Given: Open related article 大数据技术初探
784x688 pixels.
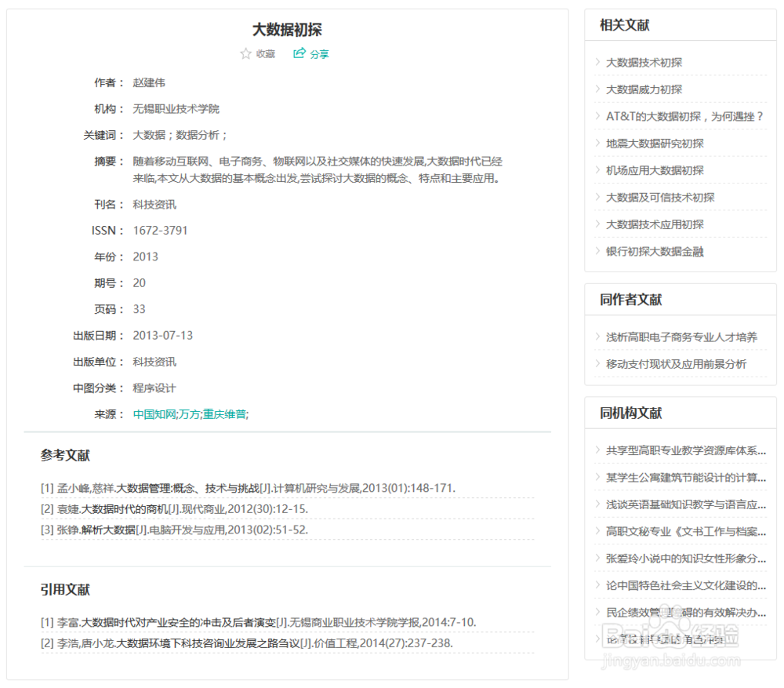Looking at the screenshot, I should pos(644,63).
